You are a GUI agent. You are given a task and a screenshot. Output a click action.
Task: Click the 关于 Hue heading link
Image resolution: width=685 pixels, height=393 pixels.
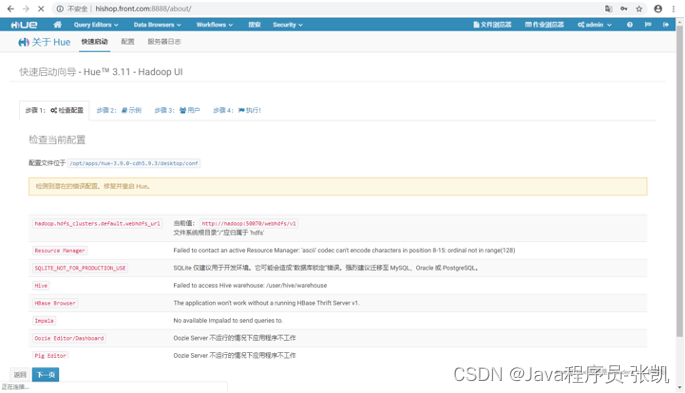click(44, 42)
